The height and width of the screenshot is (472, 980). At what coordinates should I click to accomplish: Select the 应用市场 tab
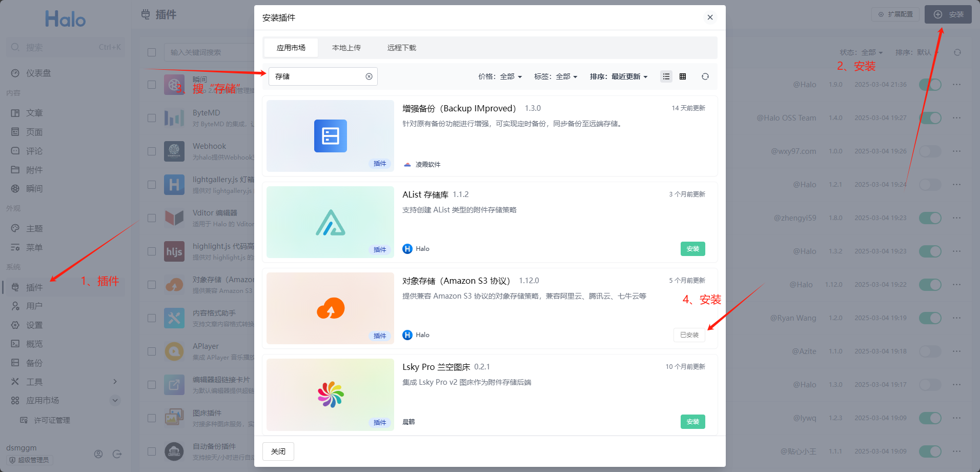click(x=291, y=48)
